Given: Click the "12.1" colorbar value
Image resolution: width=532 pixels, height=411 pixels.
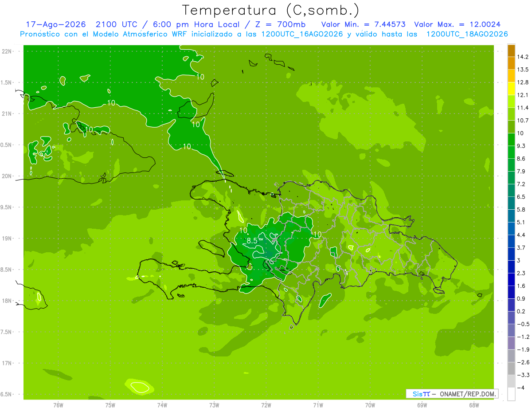Looking at the screenshot, I should point(523,95).
